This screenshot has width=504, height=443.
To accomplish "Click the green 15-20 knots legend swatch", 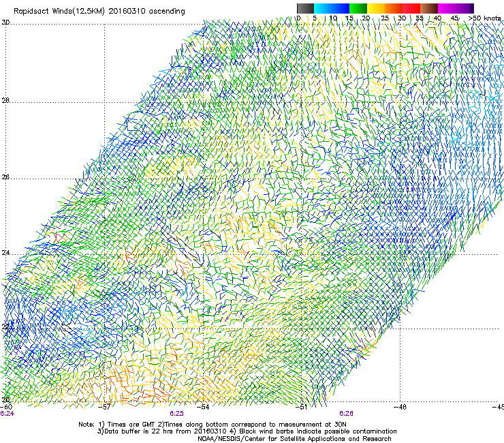I will [x=358, y=8].
